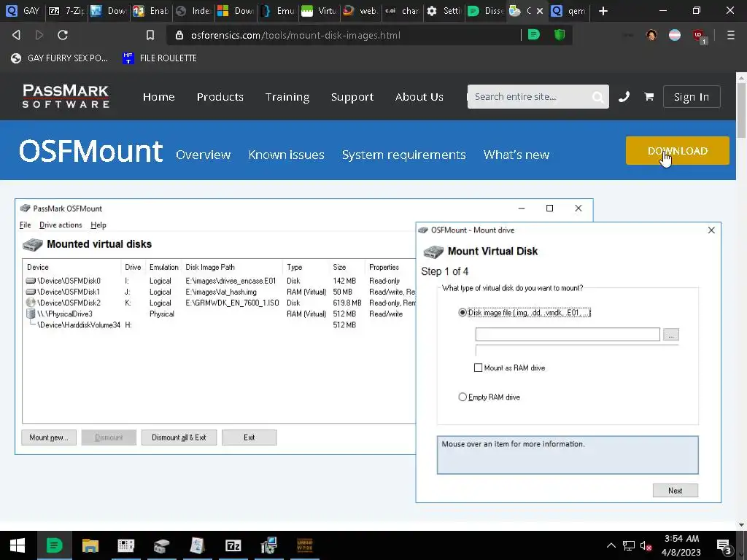Viewport: 747px width, 560px height.
Task: Open the shopping cart icon
Action: pos(649,97)
